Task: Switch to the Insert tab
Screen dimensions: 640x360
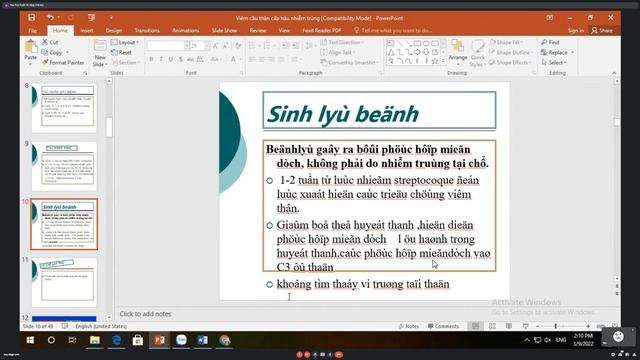Action: pyautogui.click(x=87, y=31)
